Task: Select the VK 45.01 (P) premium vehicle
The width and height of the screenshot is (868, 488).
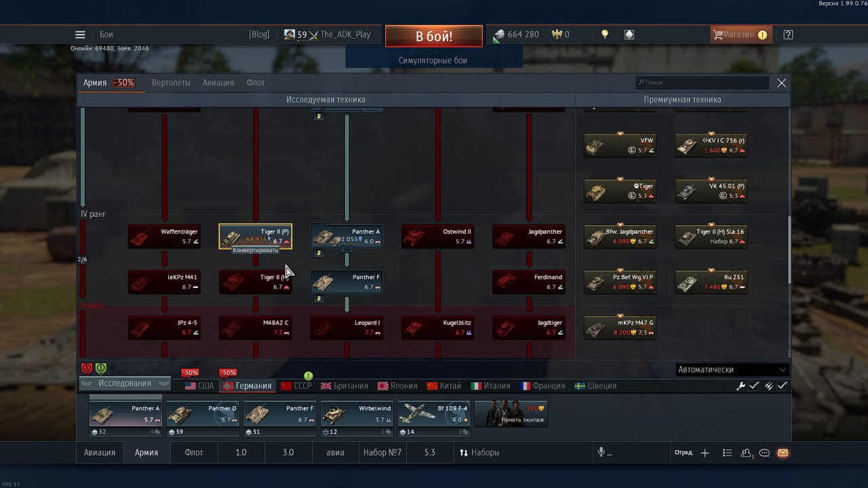Action: 711,191
